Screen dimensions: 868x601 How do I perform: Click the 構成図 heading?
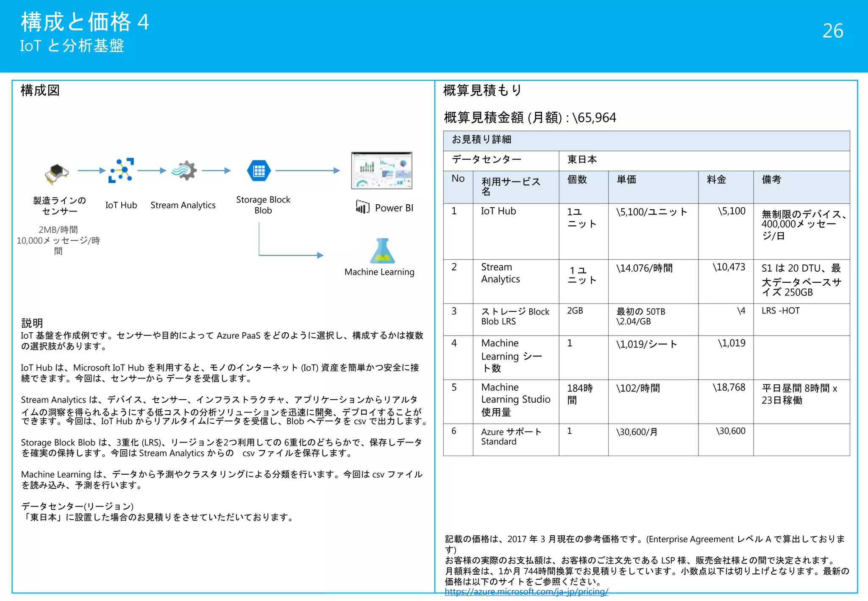[x=40, y=90]
